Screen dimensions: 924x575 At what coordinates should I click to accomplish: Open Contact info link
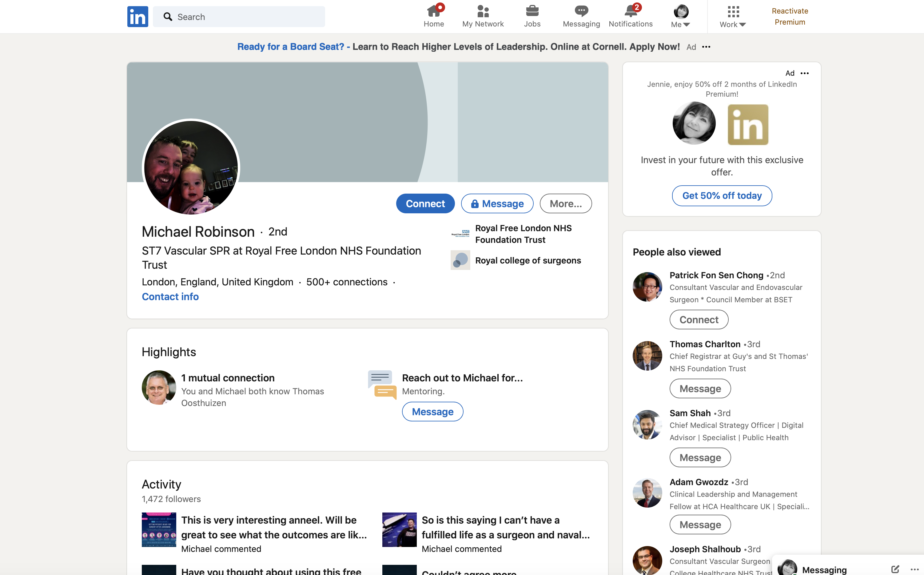(170, 297)
